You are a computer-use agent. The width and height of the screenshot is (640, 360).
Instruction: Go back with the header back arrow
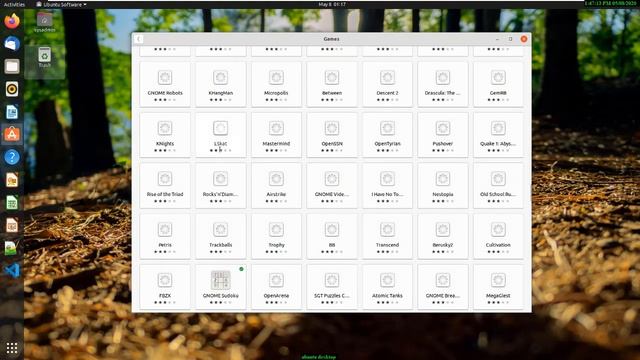pyautogui.click(x=139, y=39)
